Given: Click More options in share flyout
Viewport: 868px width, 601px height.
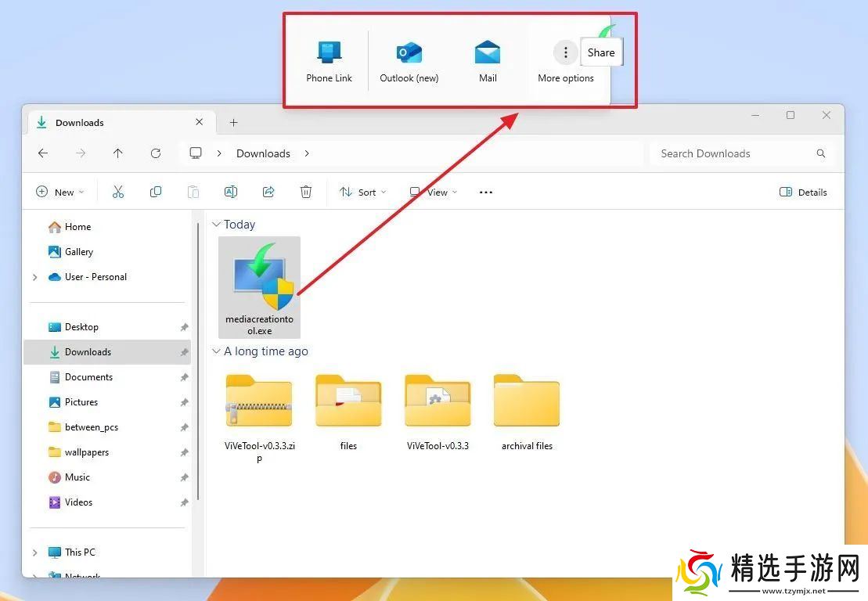Looking at the screenshot, I should click(565, 61).
